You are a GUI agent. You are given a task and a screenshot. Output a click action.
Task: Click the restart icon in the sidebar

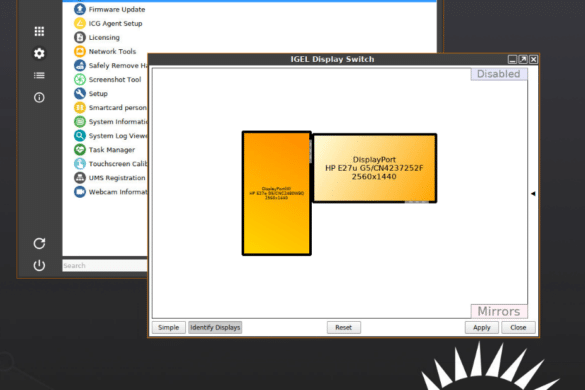click(39, 243)
